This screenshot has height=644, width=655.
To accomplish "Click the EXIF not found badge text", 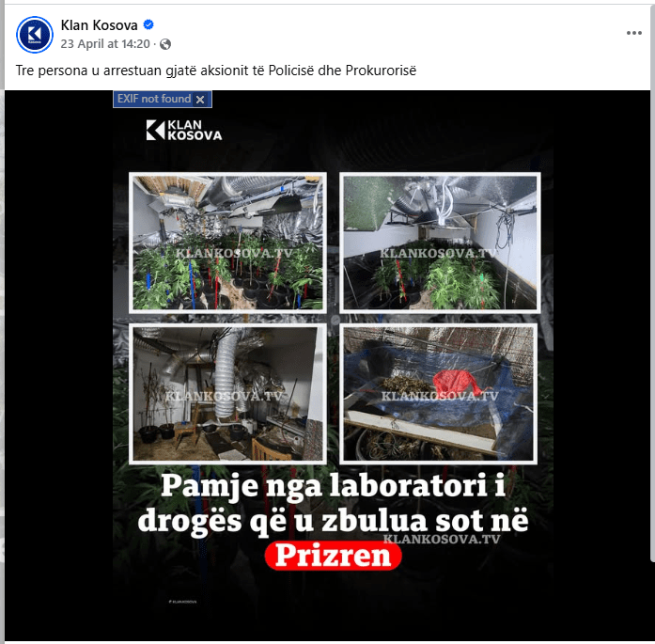I will [x=154, y=99].
